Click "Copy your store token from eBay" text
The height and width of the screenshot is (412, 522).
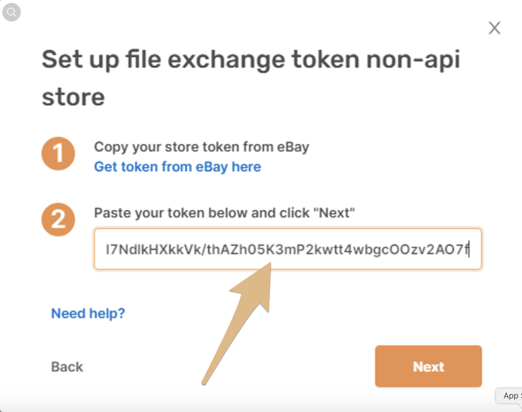click(202, 147)
